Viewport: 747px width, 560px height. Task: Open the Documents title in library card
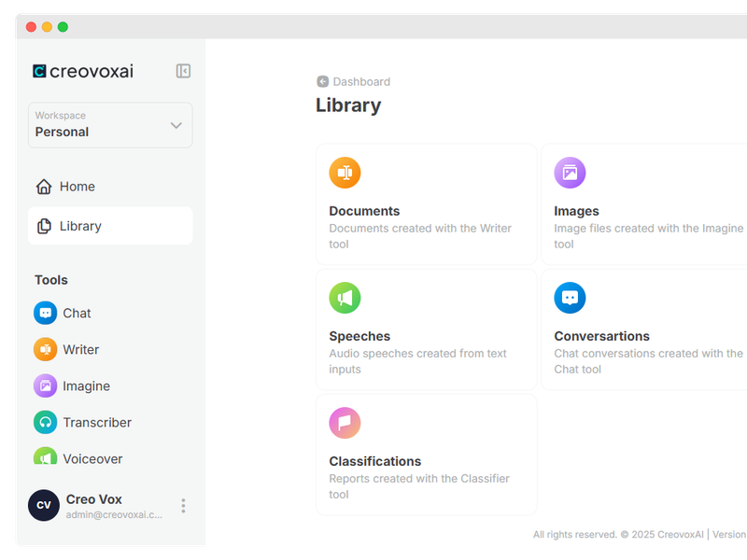pos(364,211)
